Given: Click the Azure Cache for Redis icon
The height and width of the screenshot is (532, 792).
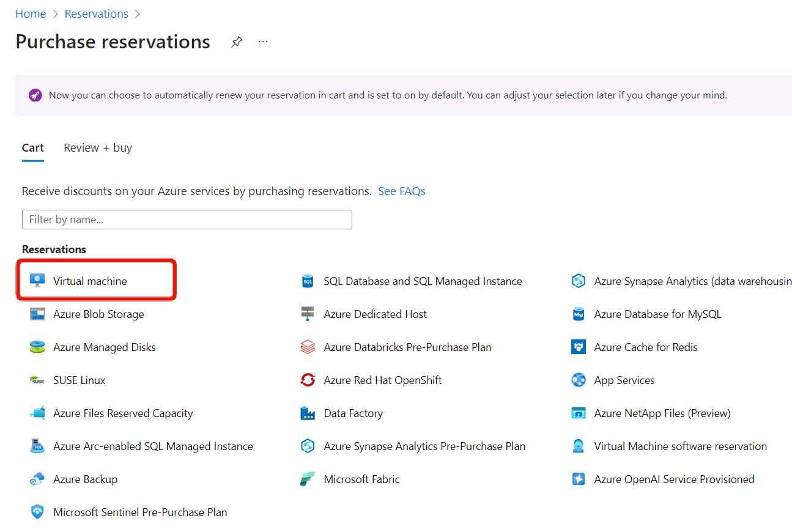Looking at the screenshot, I should click(x=579, y=347).
